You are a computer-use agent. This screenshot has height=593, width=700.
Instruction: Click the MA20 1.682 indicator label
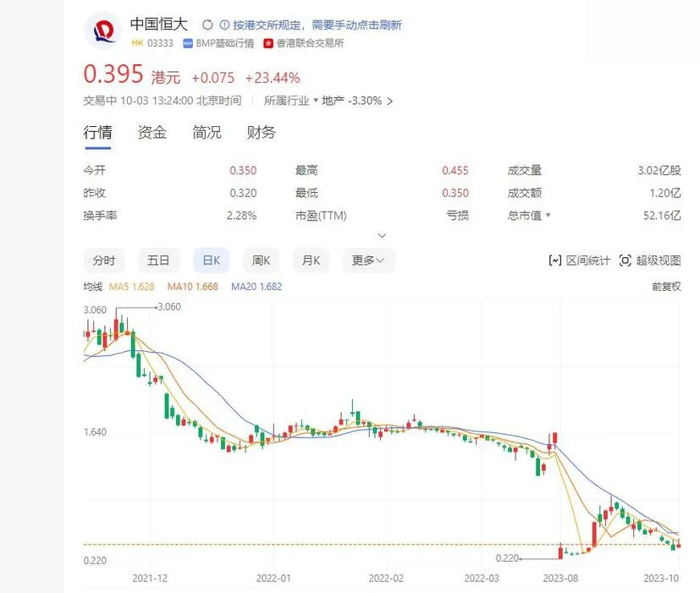point(256,287)
